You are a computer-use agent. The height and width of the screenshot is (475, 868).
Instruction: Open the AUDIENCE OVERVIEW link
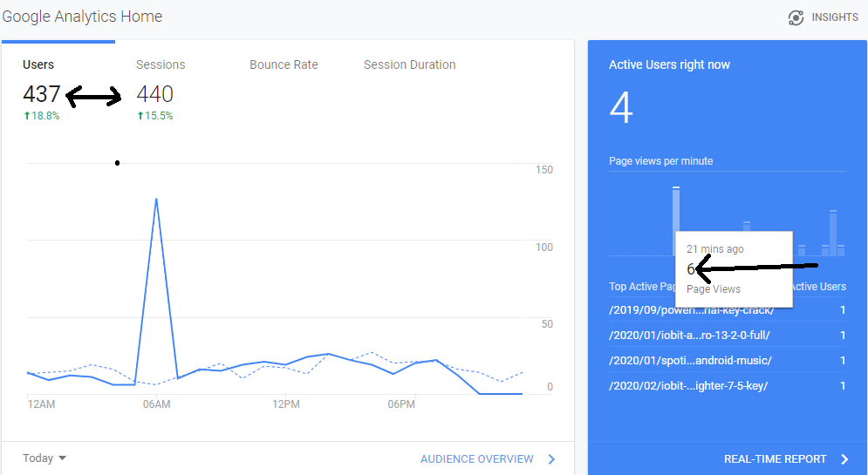(476, 459)
